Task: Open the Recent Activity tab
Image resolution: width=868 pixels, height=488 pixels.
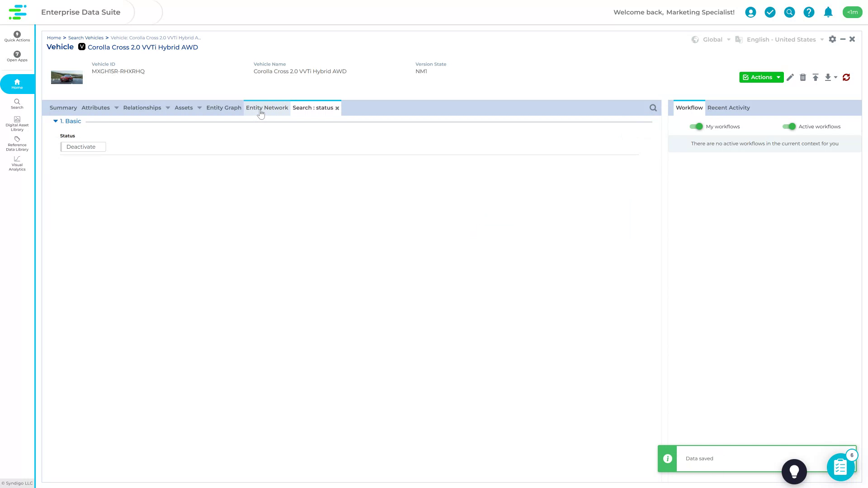Action: [x=728, y=108]
